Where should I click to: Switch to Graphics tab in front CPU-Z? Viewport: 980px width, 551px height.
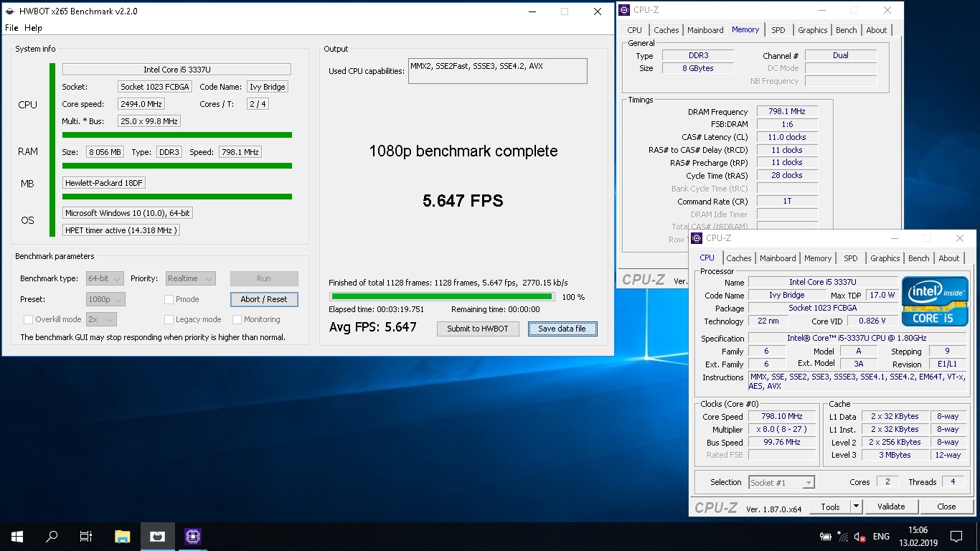click(x=885, y=258)
